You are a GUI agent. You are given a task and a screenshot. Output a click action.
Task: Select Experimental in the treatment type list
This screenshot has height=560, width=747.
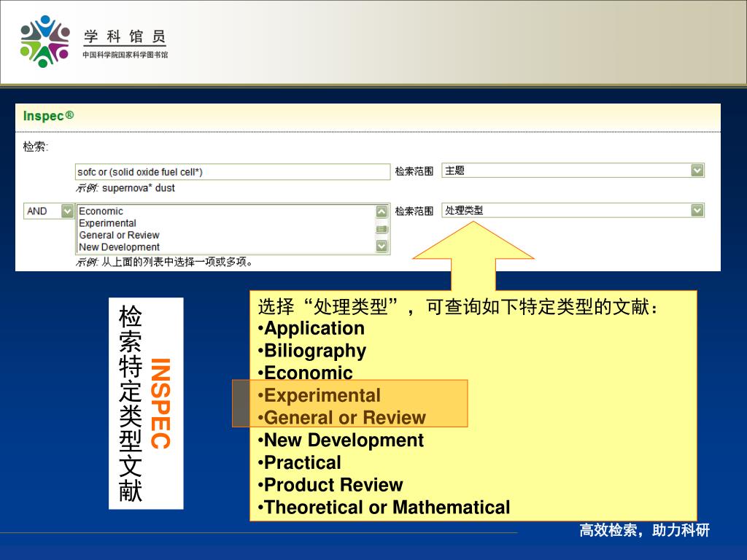(x=108, y=223)
